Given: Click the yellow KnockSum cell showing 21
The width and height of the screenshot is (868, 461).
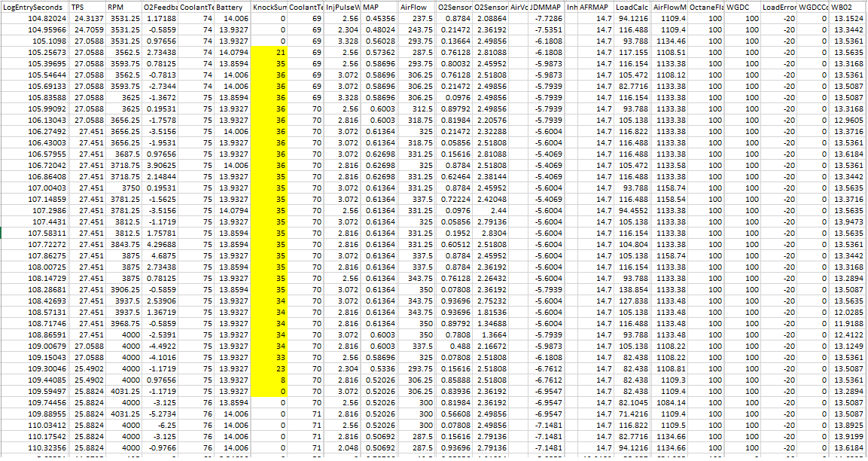Looking at the screenshot, I should coord(270,52).
